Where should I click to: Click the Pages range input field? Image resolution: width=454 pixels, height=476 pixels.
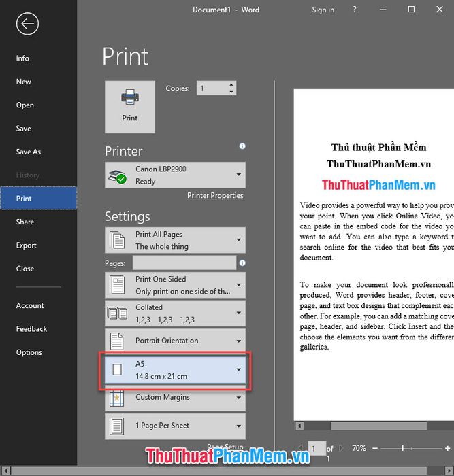point(184,262)
